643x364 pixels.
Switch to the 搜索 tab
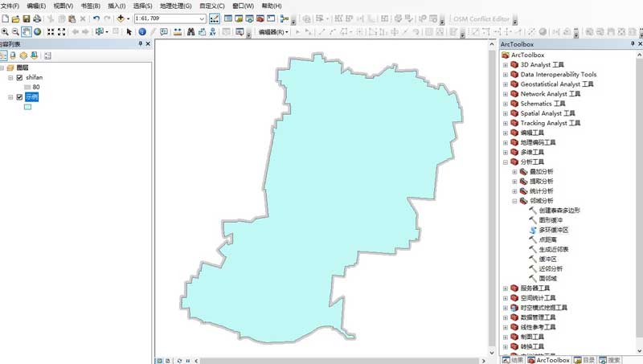610,360
